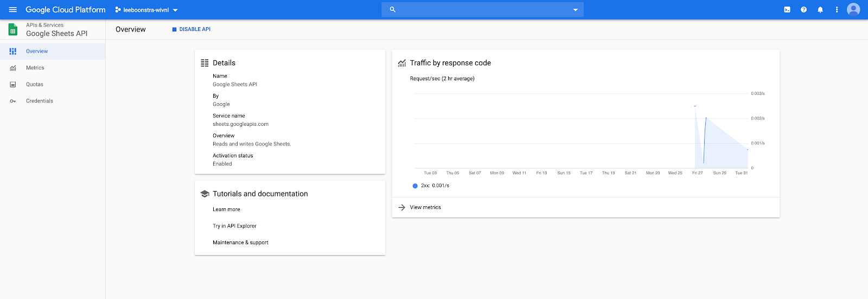The width and height of the screenshot is (868, 299).
Task: Click the user account avatar
Action: tap(853, 10)
